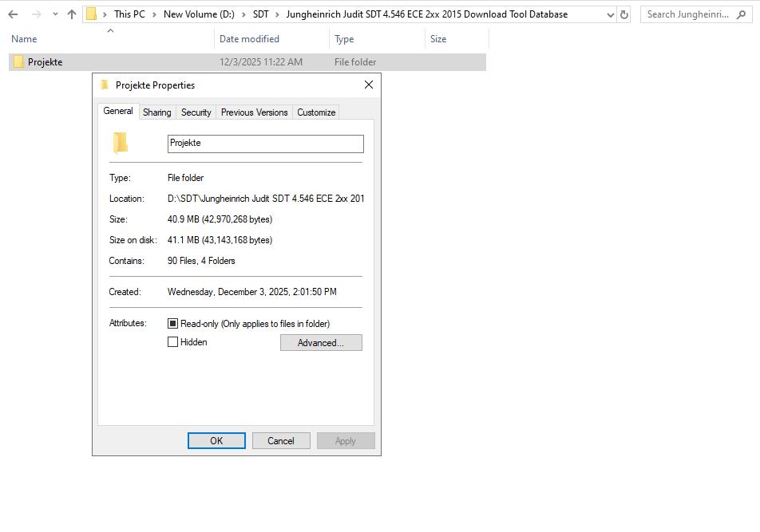Image resolution: width=760 pixels, height=532 pixels.
Task: Sort by Date modified column
Action: [x=249, y=39]
